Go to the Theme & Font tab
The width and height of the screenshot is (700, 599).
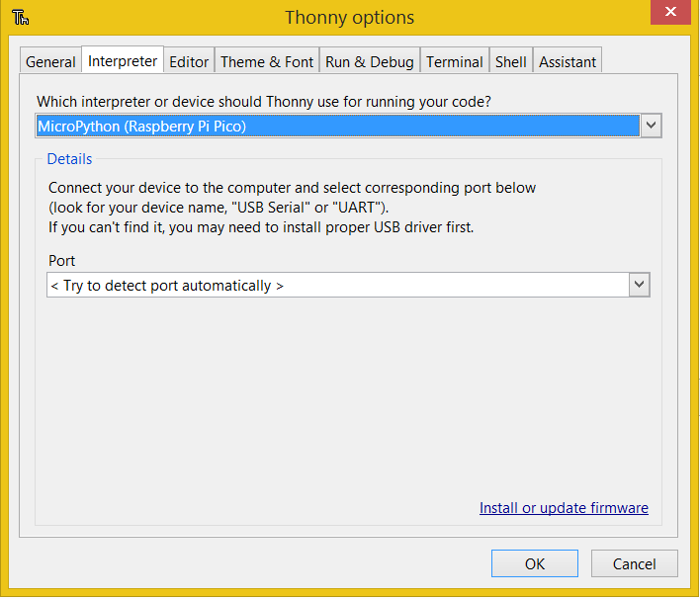(x=267, y=61)
